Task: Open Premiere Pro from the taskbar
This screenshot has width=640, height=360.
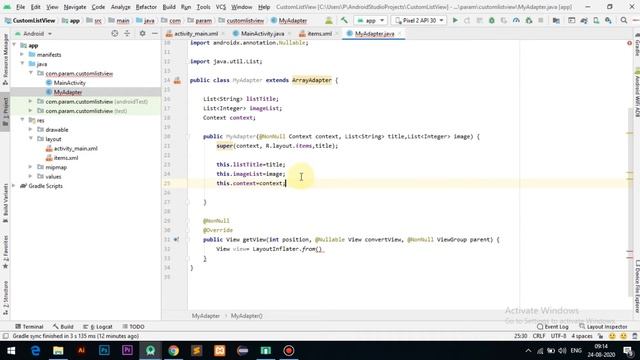Action: pos(127,351)
